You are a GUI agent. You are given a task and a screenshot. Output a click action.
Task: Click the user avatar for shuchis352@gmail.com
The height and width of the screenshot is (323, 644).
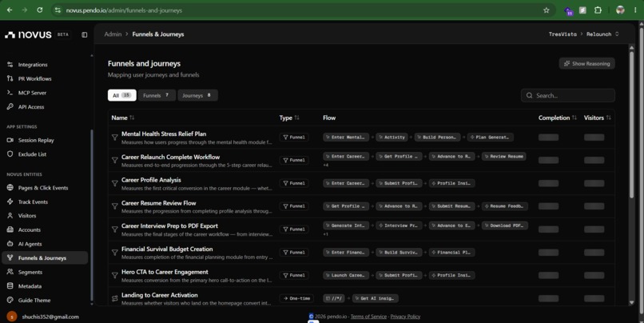point(12,317)
